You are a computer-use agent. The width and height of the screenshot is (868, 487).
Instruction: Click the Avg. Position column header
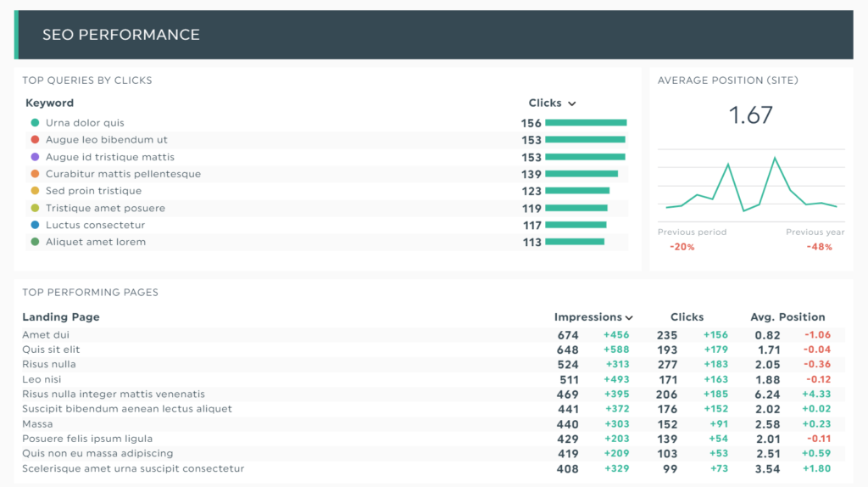787,317
